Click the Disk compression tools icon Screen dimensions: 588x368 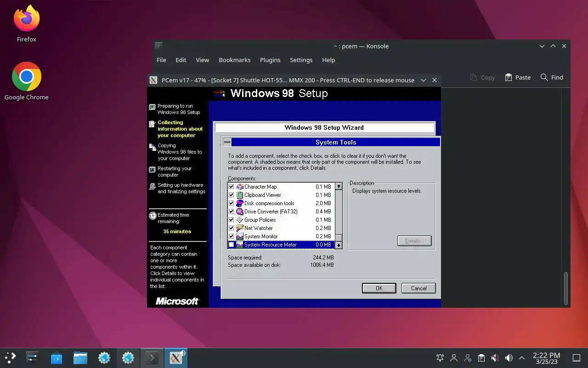(240, 203)
